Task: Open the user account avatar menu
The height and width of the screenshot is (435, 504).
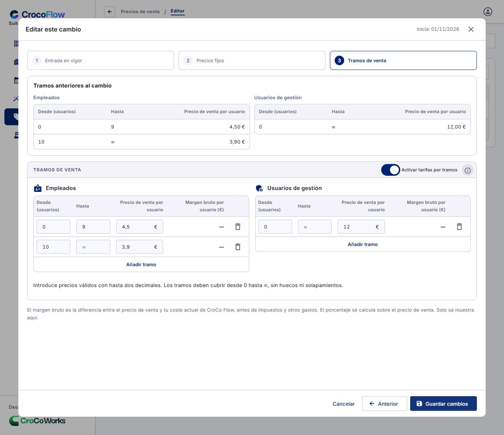Action: coord(488,12)
